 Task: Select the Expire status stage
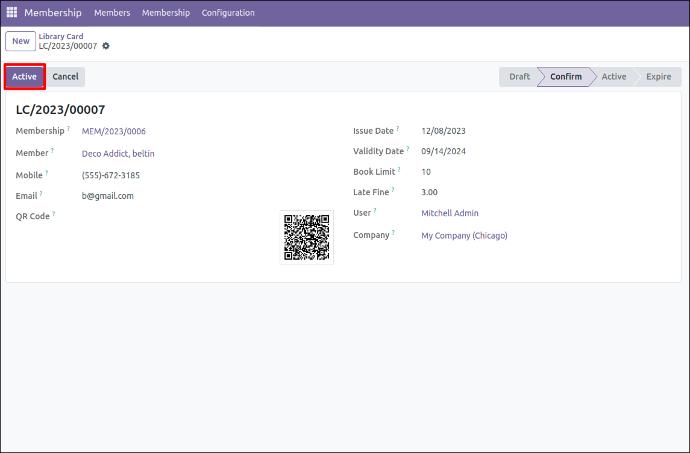(x=658, y=77)
